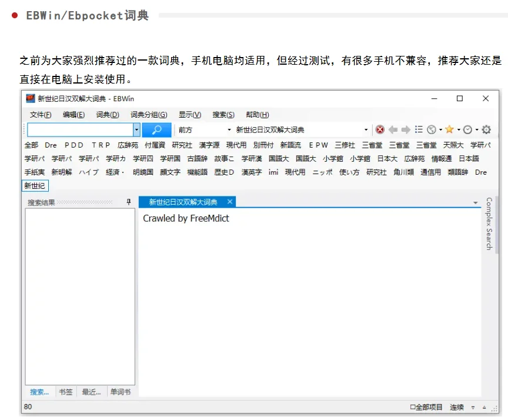Open settings via the gear icon
The image size is (508, 420).
click(x=487, y=129)
